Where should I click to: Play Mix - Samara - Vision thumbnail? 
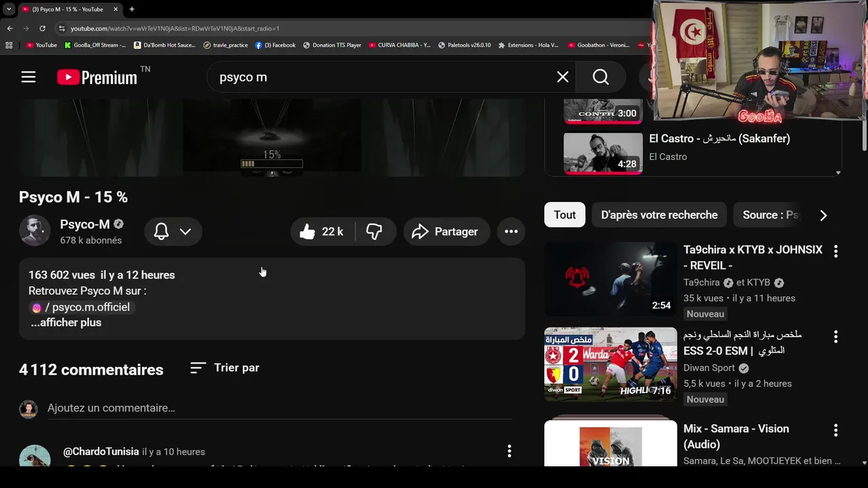point(610,443)
